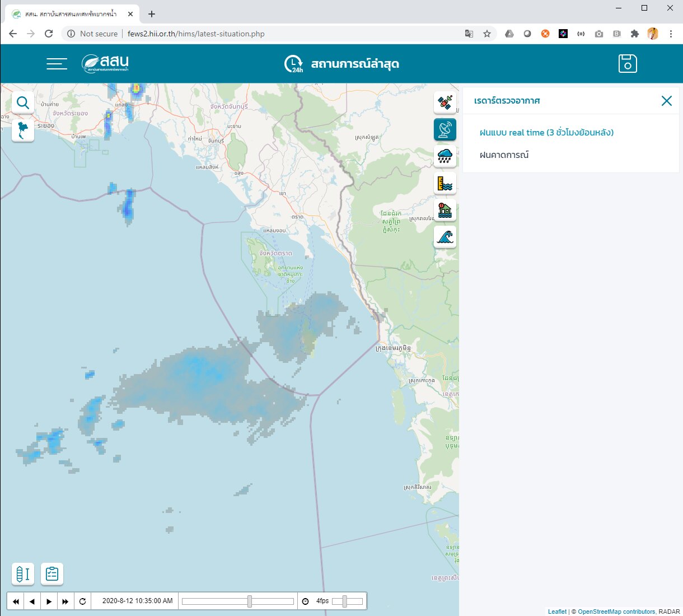Select the ฝนคาดการณ์ option
This screenshot has height=616, width=683.
(504, 155)
